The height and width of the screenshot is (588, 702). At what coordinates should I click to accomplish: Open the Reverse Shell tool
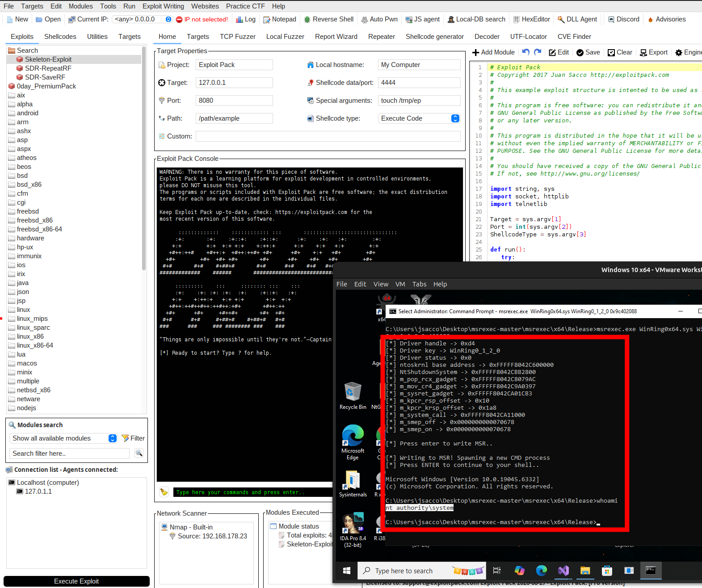[328, 19]
